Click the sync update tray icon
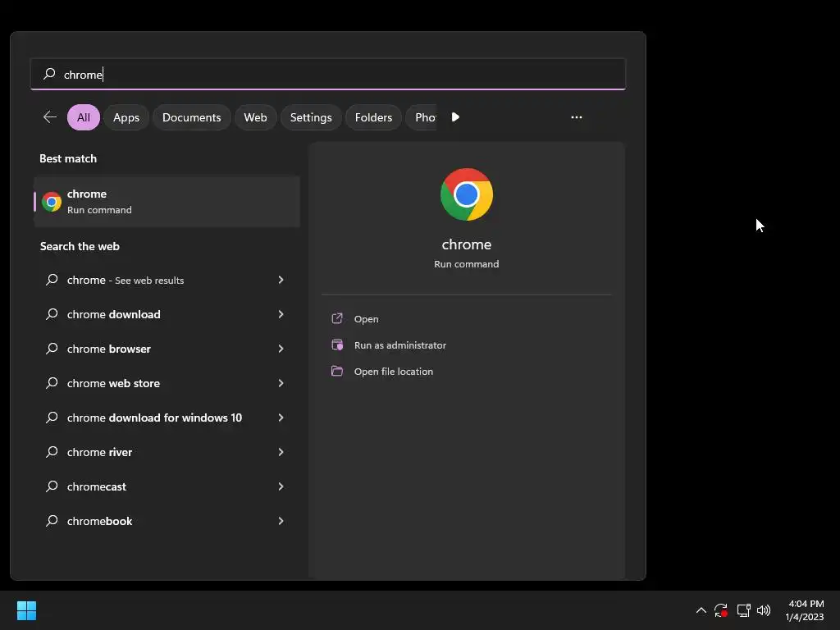The height and width of the screenshot is (630, 840). (721, 610)
